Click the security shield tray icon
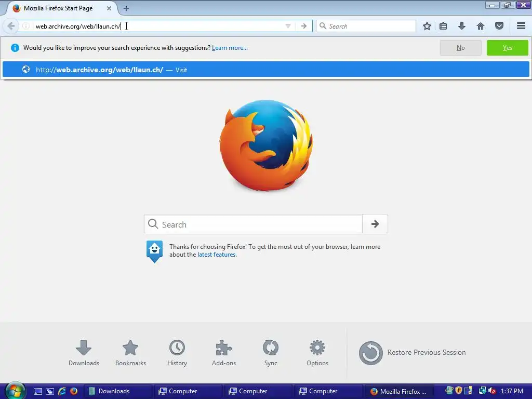This screenshot has height=399, width=532. point(459,391)
